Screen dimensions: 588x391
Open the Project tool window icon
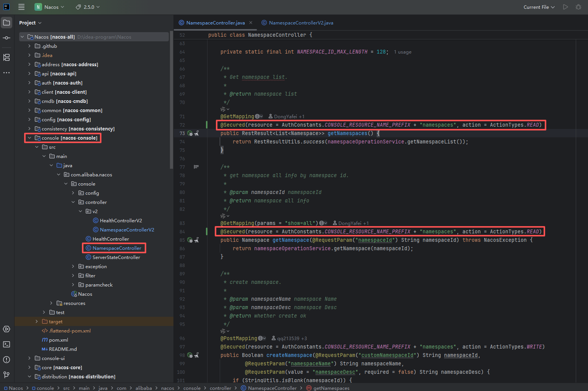[7, 23]
